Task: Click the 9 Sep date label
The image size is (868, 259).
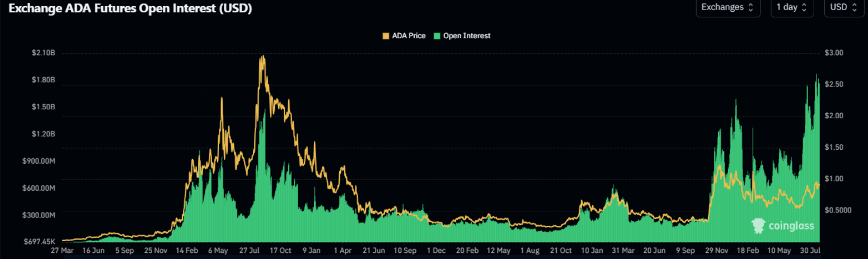Action: coord(685,251)
